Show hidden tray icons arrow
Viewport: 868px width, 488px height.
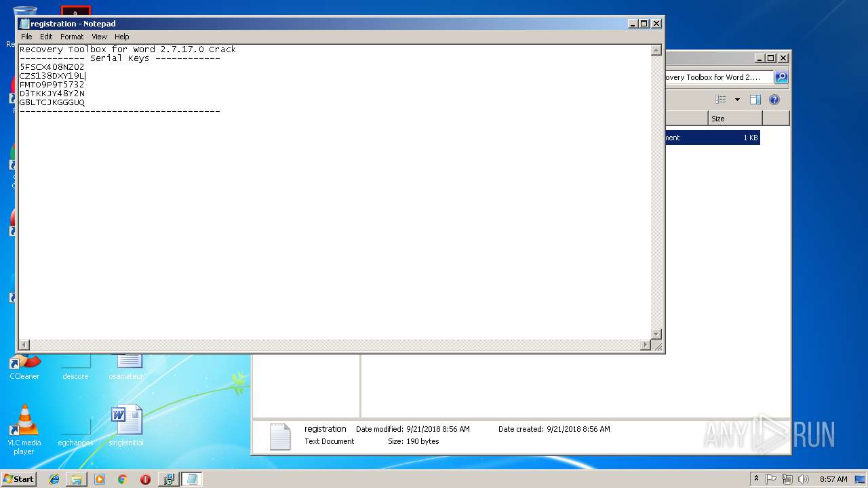756,479
